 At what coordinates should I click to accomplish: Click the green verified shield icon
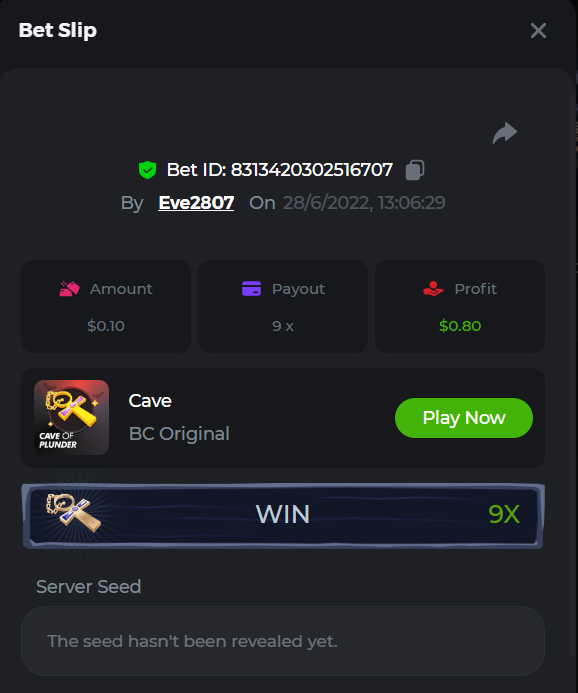click(147, 170)
